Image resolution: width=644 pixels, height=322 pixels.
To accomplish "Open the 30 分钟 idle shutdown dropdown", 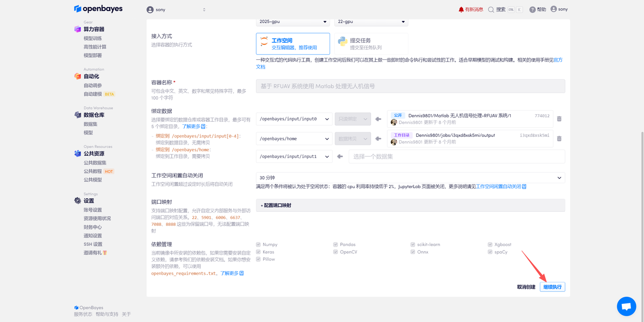I will (x=411, y=178).
